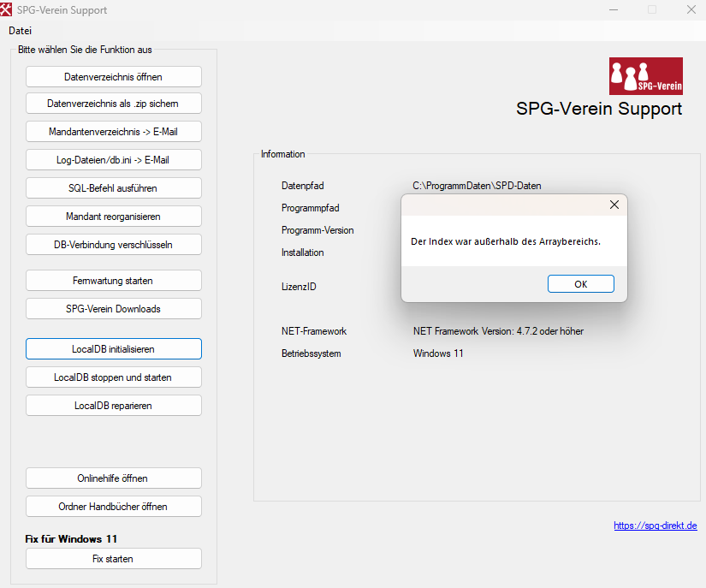Send Mandantenverzeichnis via E-Mail

click(x=114, y=132)
